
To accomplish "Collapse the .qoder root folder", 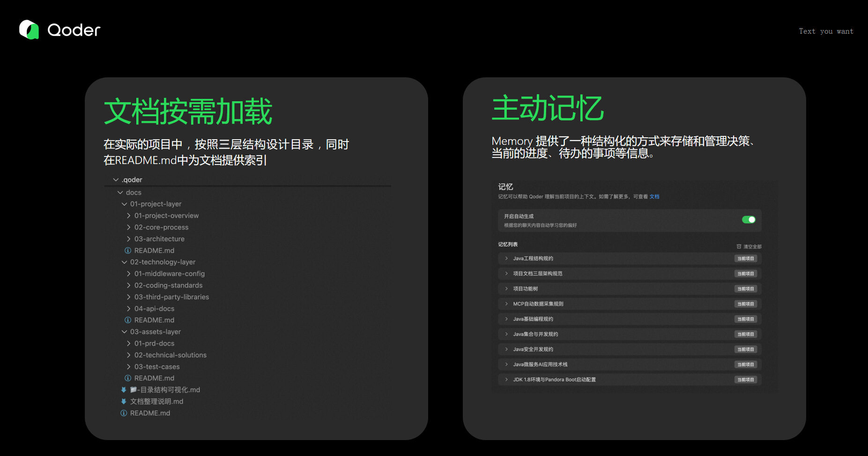I will pos(116,179).
